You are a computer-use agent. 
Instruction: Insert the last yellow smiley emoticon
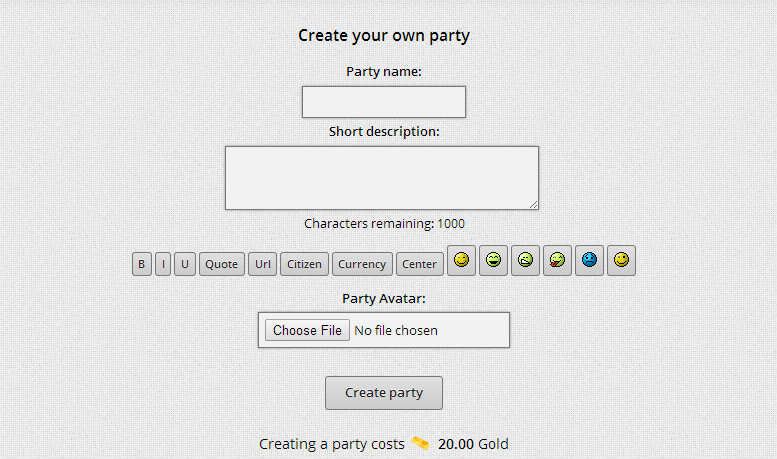click(621, 260)
